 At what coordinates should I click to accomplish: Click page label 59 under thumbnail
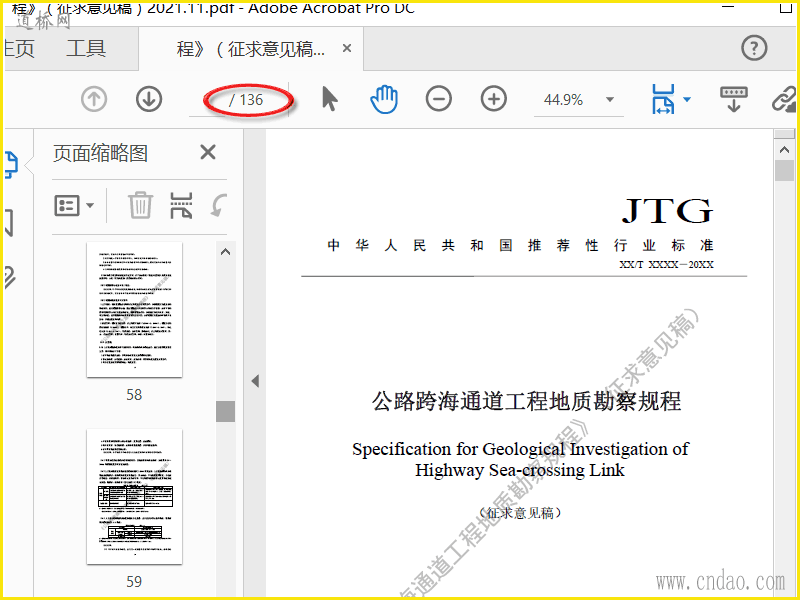(x=134, y=582)
